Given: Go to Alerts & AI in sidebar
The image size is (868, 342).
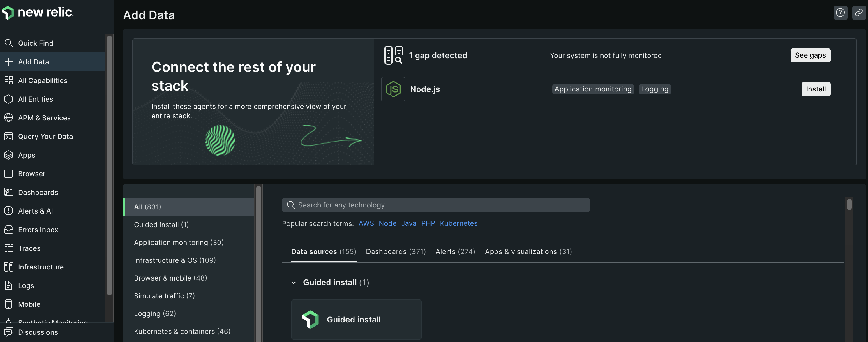Looking at the screenshot, I should click(35, 211).
